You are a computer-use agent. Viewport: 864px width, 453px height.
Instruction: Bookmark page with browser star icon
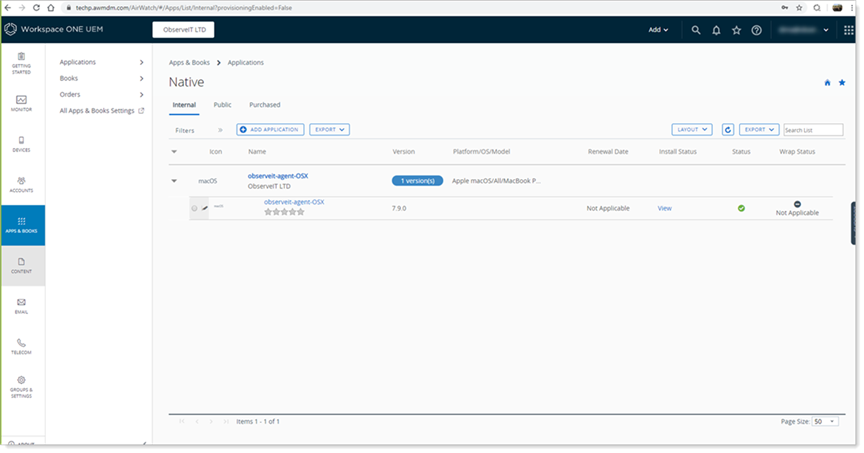coord(799,8)
